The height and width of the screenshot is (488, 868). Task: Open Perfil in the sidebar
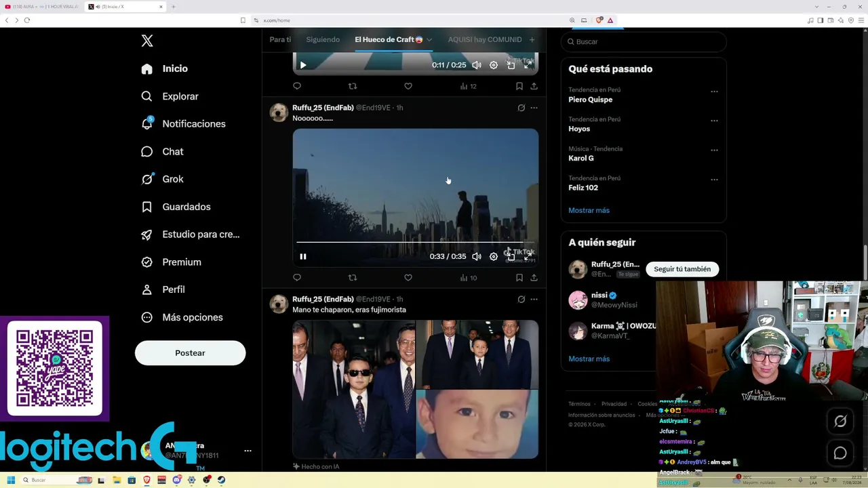coord(163,289)
